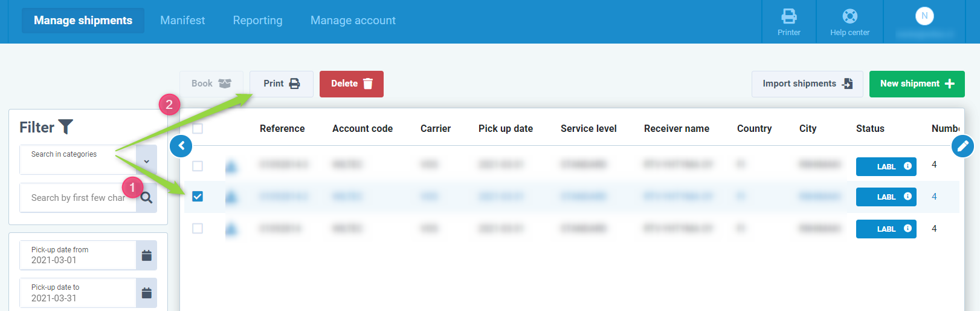
Task: Toggle the select-all header checkbox
Action: click(198, 128)
